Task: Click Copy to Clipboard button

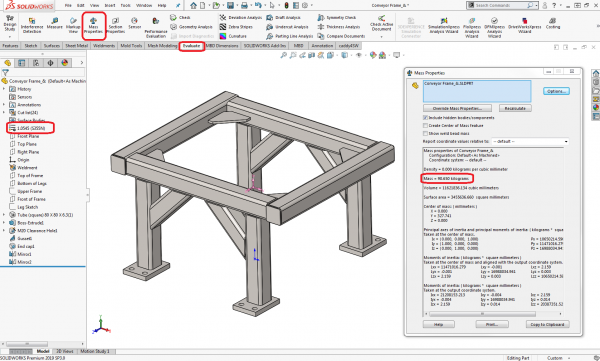Action: [547, 324]
